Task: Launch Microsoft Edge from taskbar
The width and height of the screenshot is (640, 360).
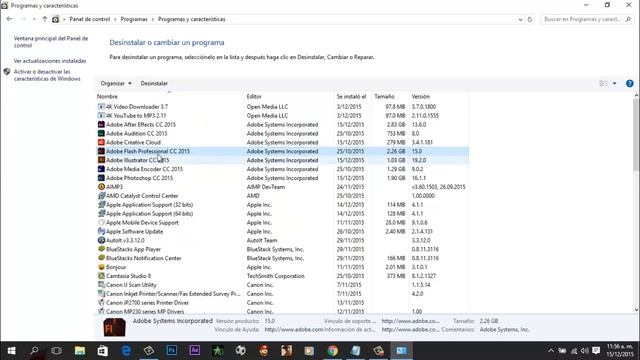Action: point(126,351)
